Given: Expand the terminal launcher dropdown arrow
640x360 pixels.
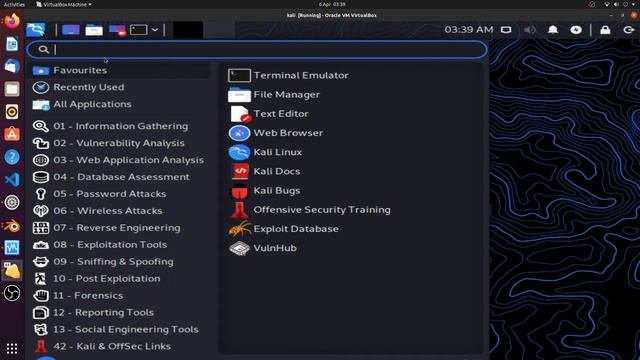Looking at the screenshot, I should (x=155, y=30).
